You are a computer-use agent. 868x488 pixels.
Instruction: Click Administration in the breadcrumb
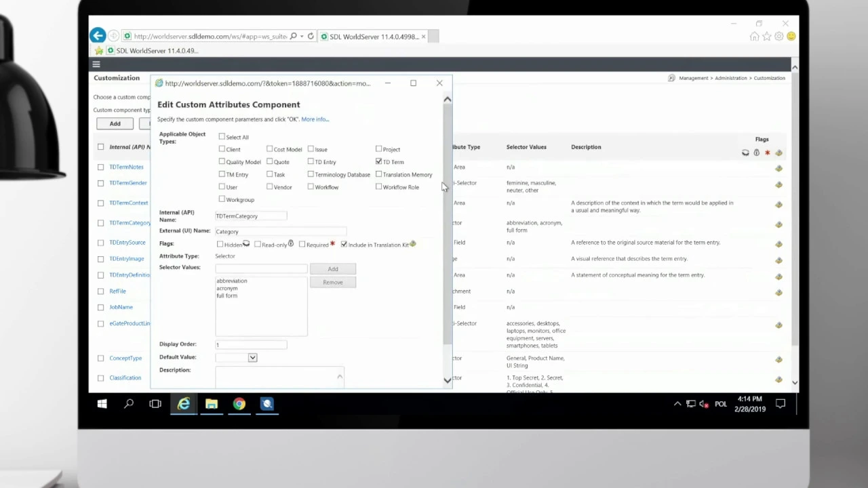pyautogui.click(x=730, y=78)
